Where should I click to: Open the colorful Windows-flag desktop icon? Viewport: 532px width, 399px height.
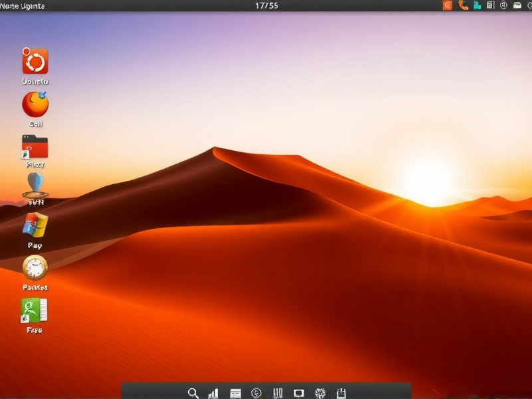tap(35, 226)
